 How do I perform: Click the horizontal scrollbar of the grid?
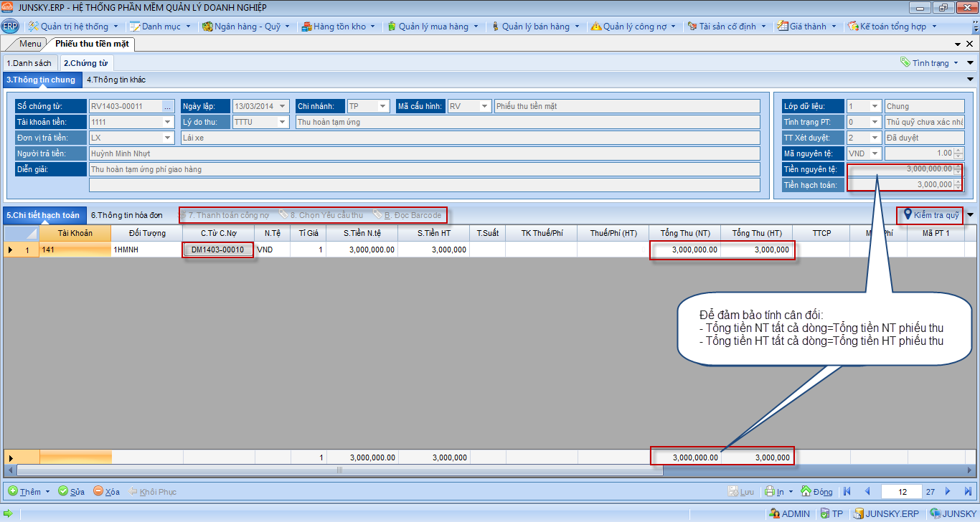pos(339,470)
